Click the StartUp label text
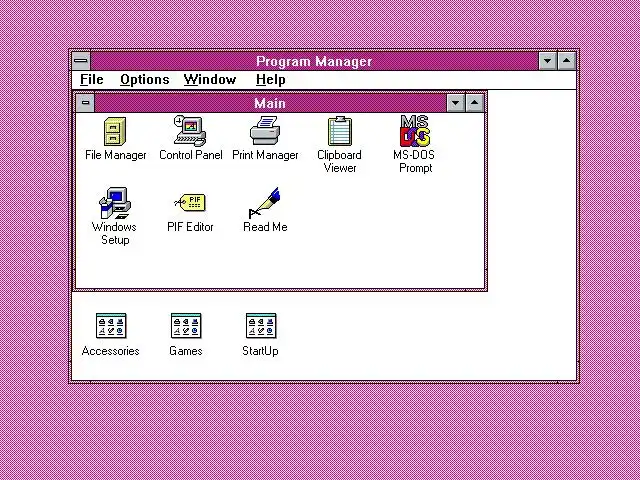Screen dimensions: 640x480 [x=260, y=351]
